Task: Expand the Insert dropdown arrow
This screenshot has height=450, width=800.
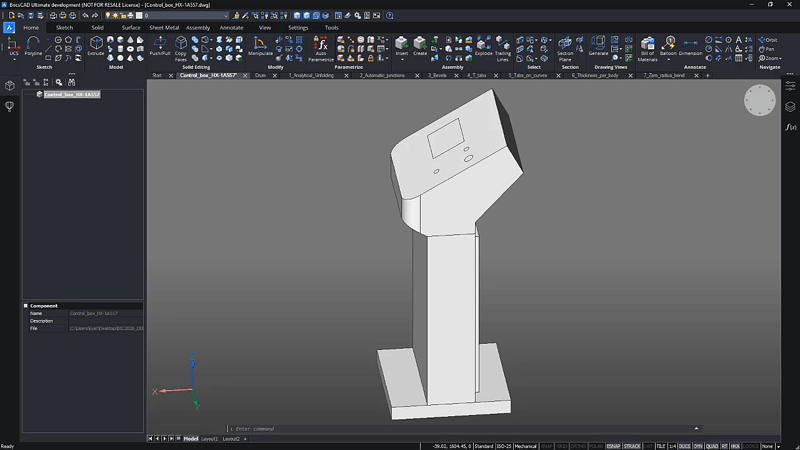Action: [x=402, y=60]
